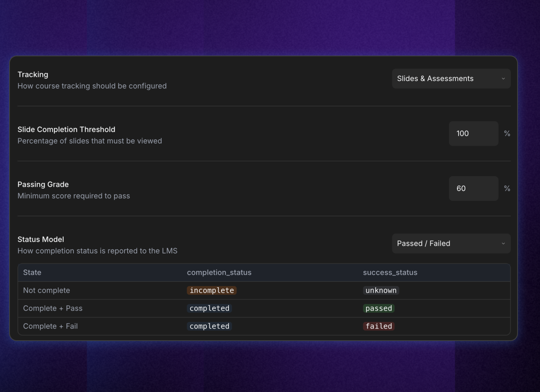Expand the Status Model Passed / Failed dropdown

451,244
